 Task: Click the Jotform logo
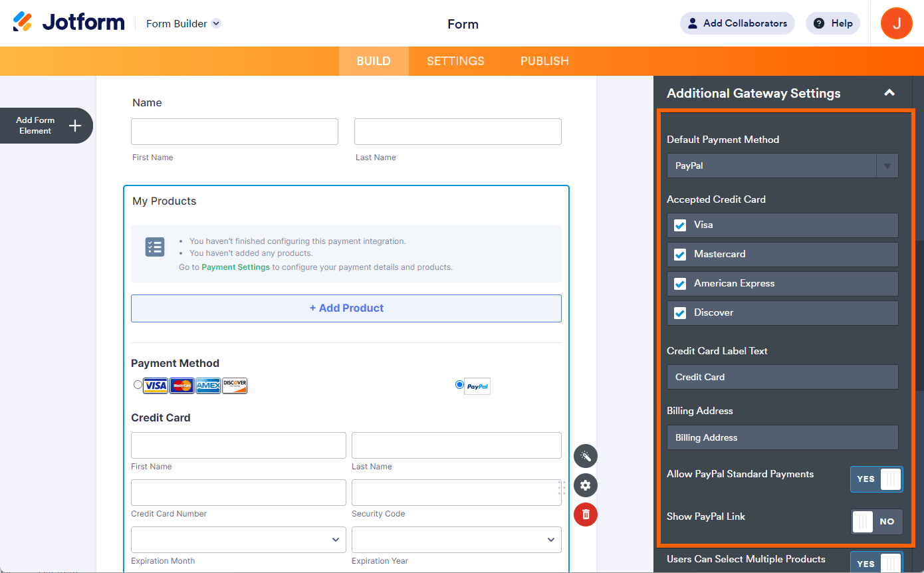click(68, 23)
